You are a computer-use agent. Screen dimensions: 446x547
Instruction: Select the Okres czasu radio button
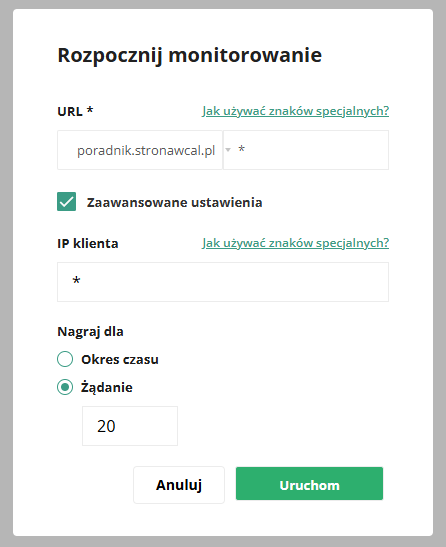click(x=65, y=359)
